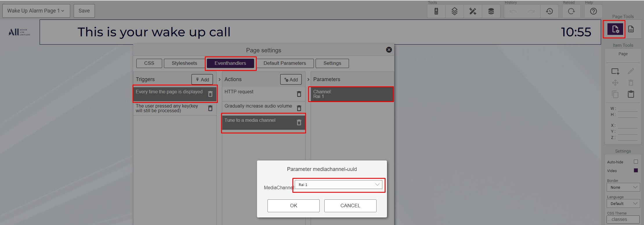Screen dimensions: 644x225
Task: Add new item with rectangle-plus icon
Action: click(615, 71)
